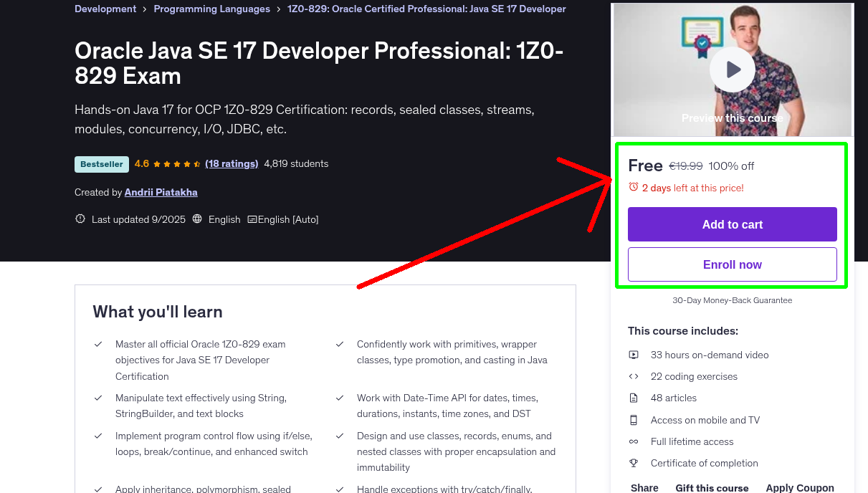Open the Programming Languages breadcrumb

[211, 9]
